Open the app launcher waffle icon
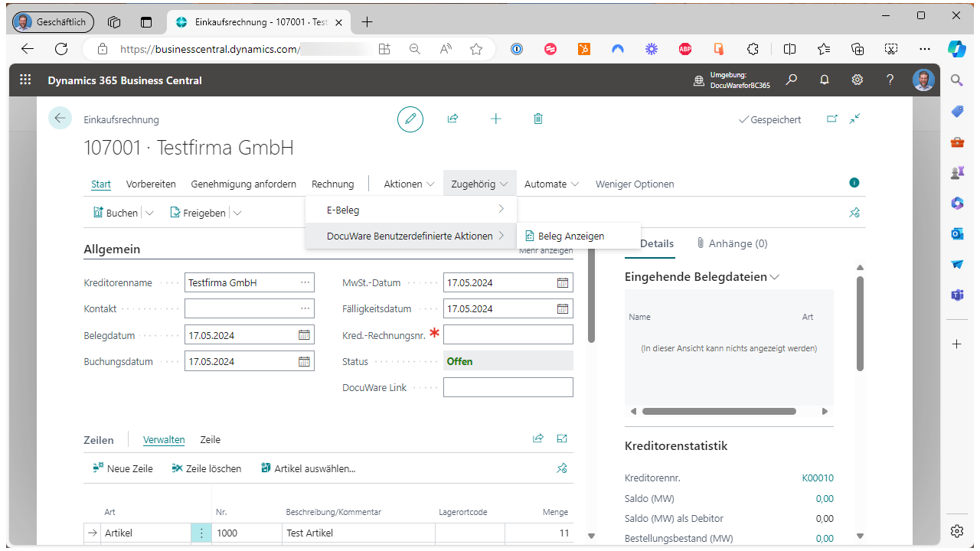Viewport: 980px width, 551px height. coord(25,80)
